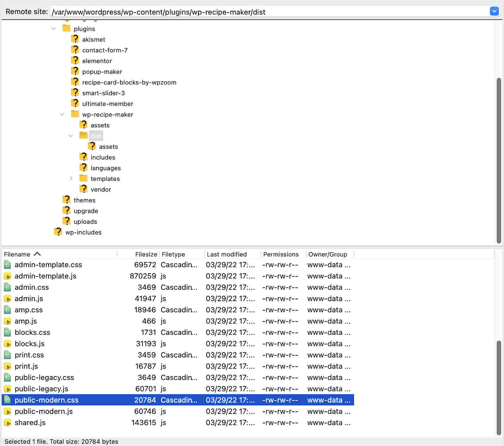Image resolution: width=504 pixels, height=446 pixels.
Task: Click the recipe-card-blocks-by-wpzoom folder icon
Action: pos(75,82)
